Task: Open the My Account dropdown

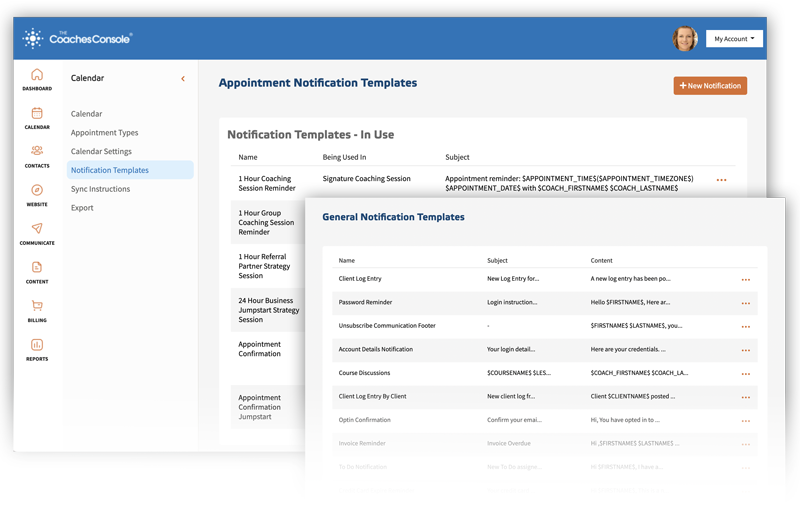Action: coord(734,39)
